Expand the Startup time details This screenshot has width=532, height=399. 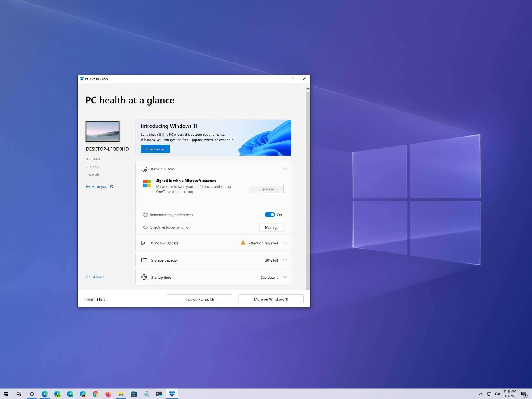(284, 277)
